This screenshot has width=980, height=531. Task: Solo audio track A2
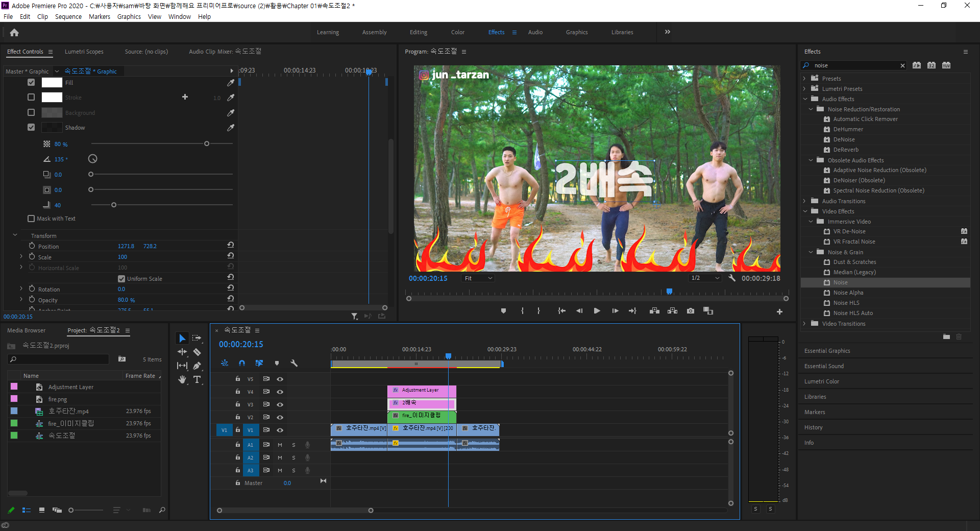293,457
